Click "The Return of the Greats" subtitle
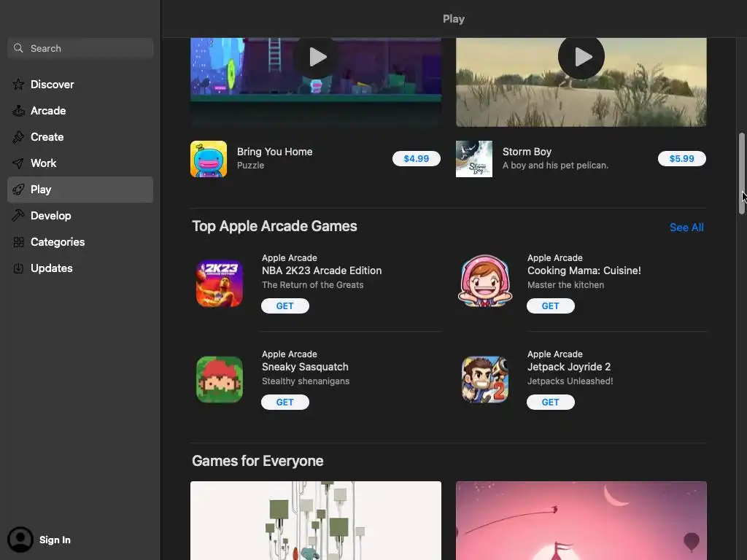This screenshot has height=560, width=747. tap(312, 285)
